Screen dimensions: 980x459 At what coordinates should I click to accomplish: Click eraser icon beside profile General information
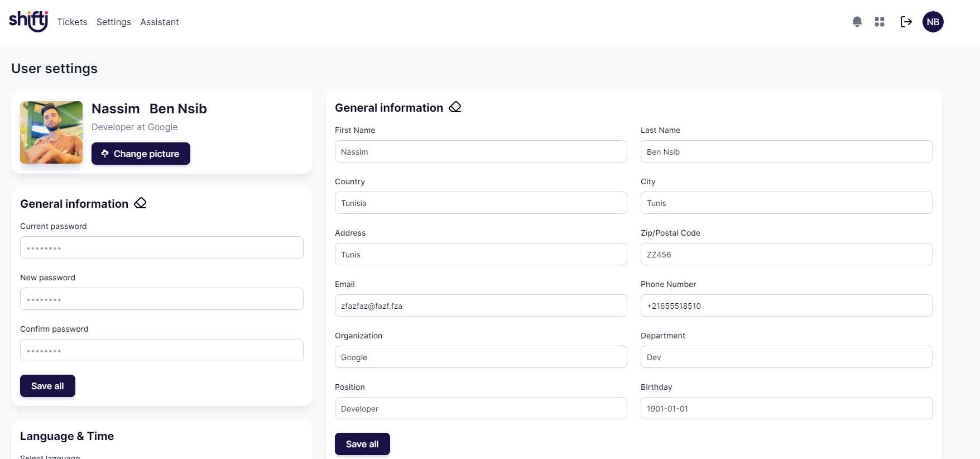click(x=455, y=107)
